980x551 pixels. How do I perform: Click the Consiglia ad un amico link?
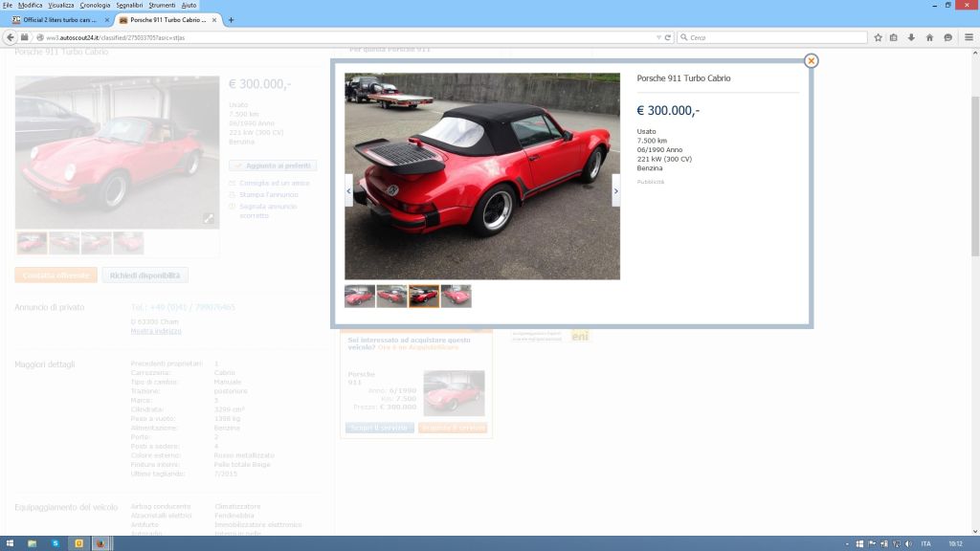[275, 183]
